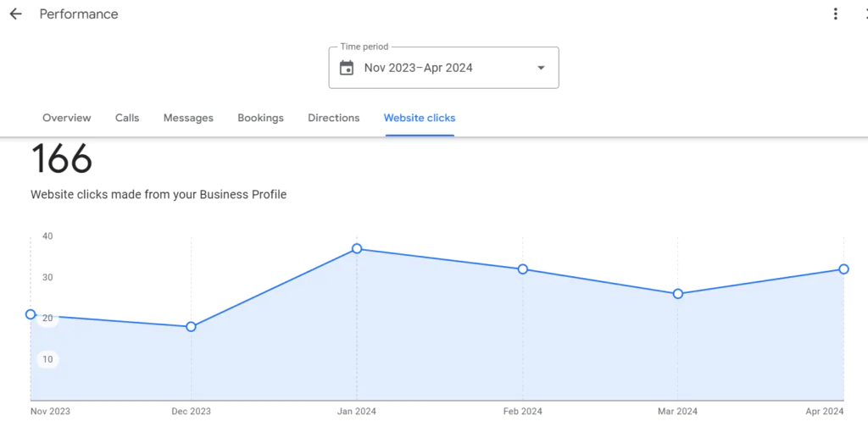Click the Jan 2024 x-axis label
The width and height of the screenshot is (868, 421).
coord(357,412)
